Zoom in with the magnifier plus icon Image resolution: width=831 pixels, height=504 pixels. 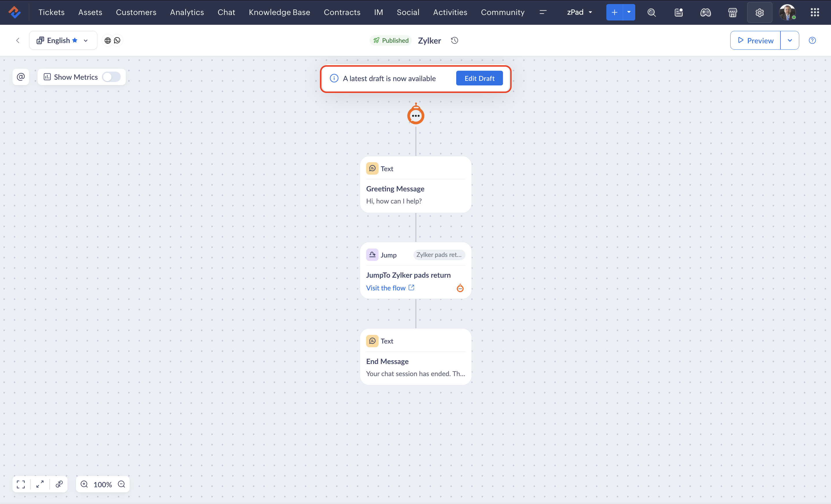click(84, 484)
